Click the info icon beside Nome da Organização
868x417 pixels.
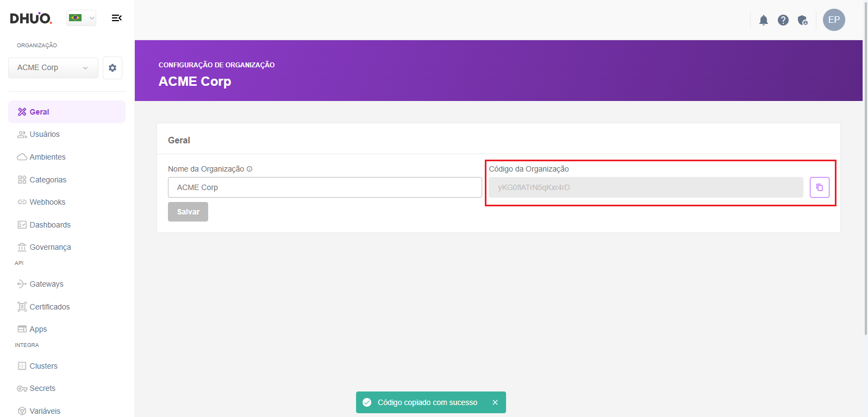pos(249,169)
